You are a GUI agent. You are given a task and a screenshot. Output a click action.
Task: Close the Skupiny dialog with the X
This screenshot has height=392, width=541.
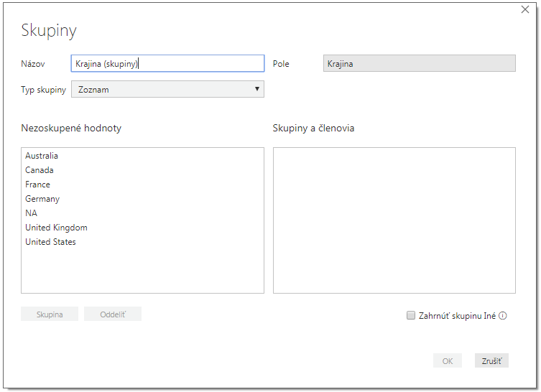point(524,9)
